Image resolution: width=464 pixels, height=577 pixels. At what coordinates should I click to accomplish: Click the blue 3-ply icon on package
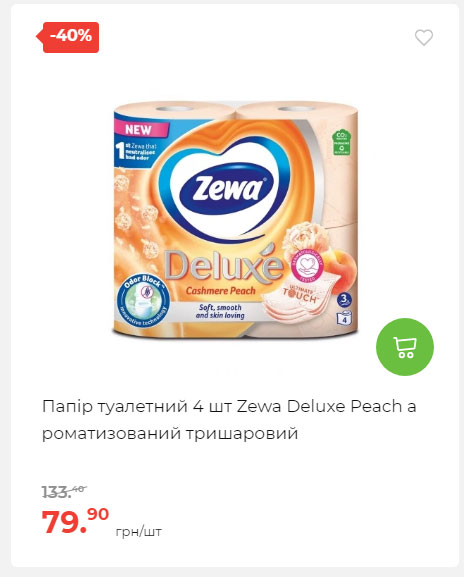[344, 299]
